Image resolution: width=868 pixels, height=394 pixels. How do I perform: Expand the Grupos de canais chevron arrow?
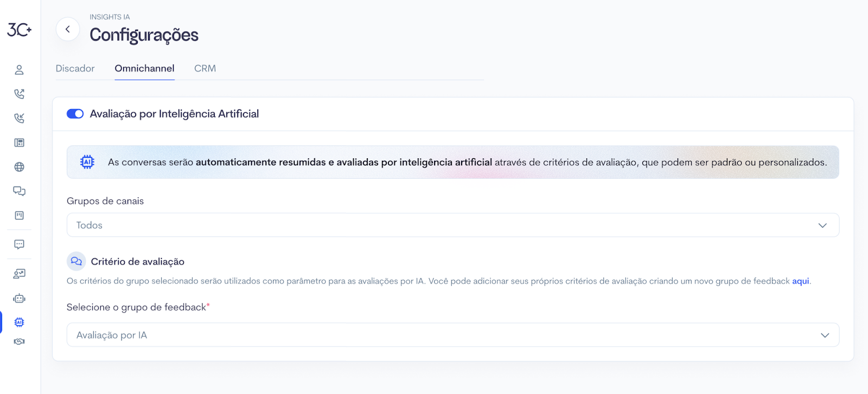click(x=822, y=225)
